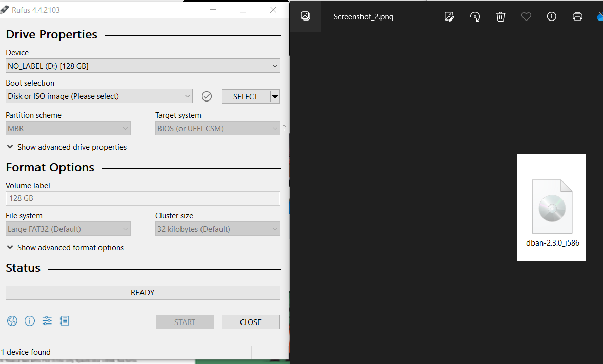Viewport: 603px width, 364px height.
Task: Click the CLOSE button in Rufus
Action: 251,322
